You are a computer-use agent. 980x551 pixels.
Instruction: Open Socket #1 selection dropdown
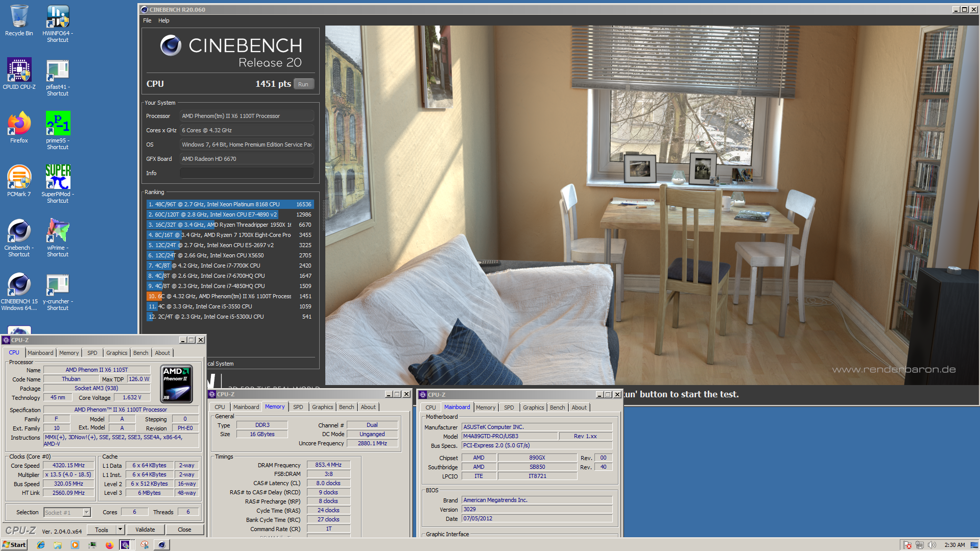(x=67, y=512)
